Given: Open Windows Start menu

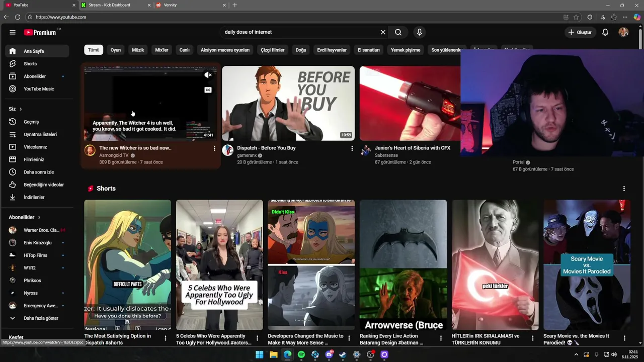Looking at the screenshot, I should point(259,354).
